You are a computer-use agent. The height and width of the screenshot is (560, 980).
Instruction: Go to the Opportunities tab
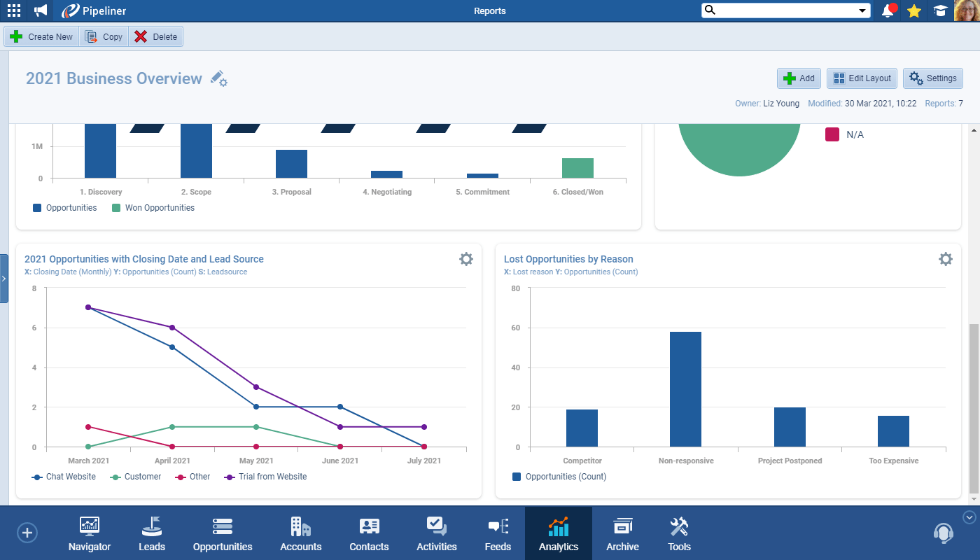tap(223, 535)
